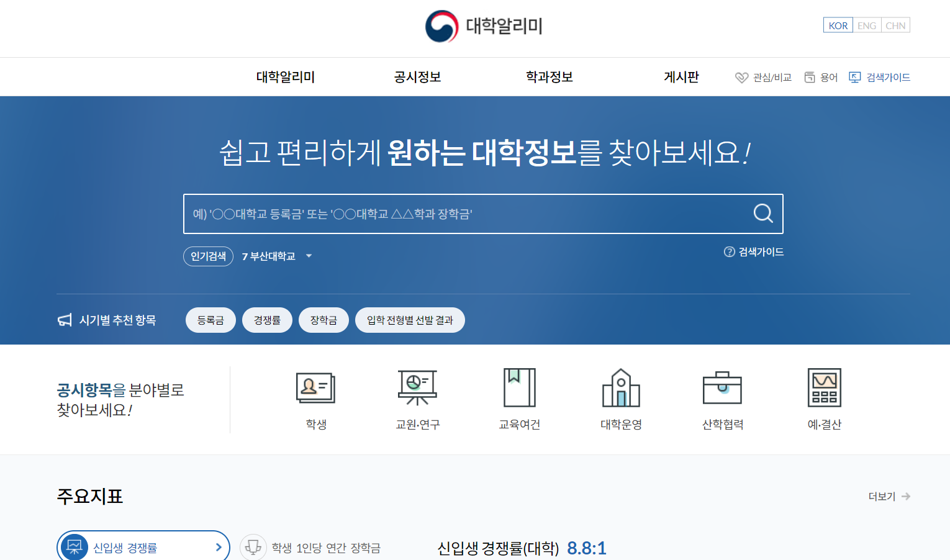950x560 pixels.
Task: Open 검색가이드 via the monitor icon
Action: (x=855, y=76)
